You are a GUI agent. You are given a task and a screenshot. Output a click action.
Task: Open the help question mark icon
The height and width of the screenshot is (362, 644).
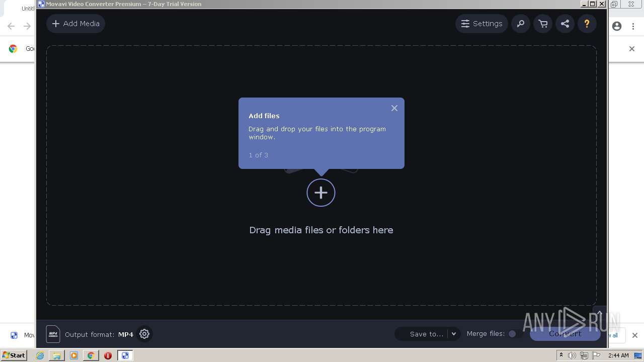(587, 24)
